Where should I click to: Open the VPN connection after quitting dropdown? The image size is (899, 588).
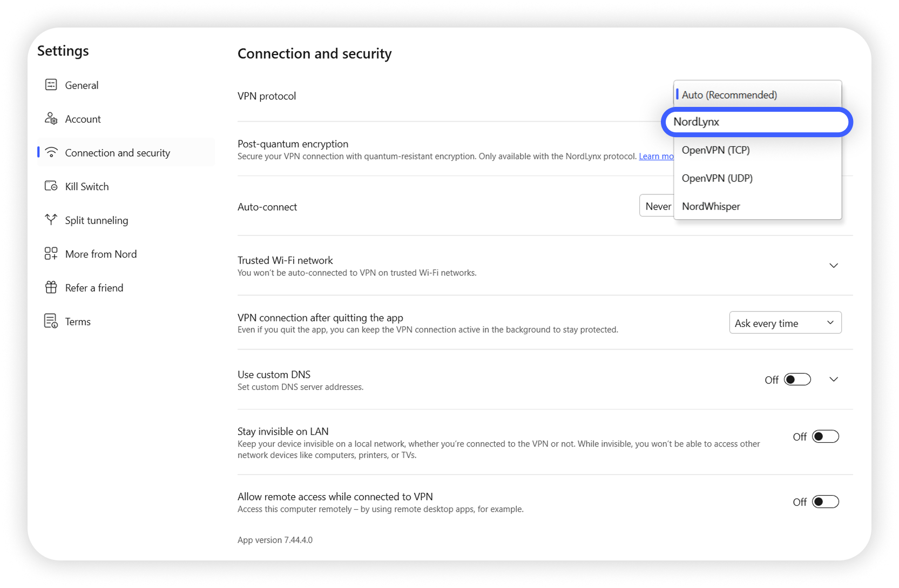click(785, 322)
